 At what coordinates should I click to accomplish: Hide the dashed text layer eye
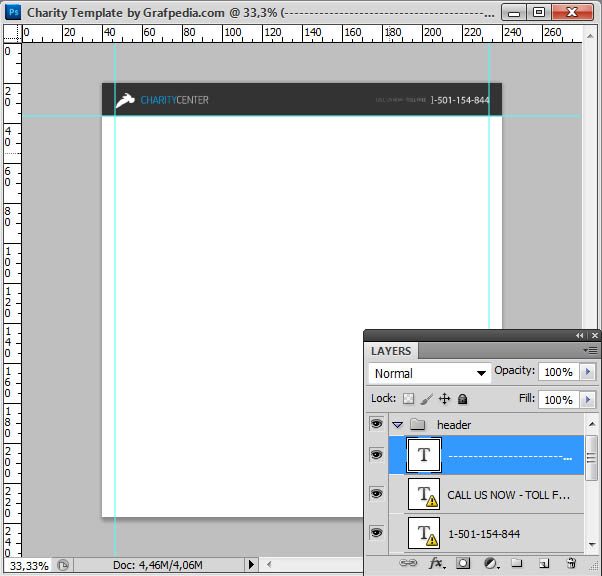click(376, 455)
